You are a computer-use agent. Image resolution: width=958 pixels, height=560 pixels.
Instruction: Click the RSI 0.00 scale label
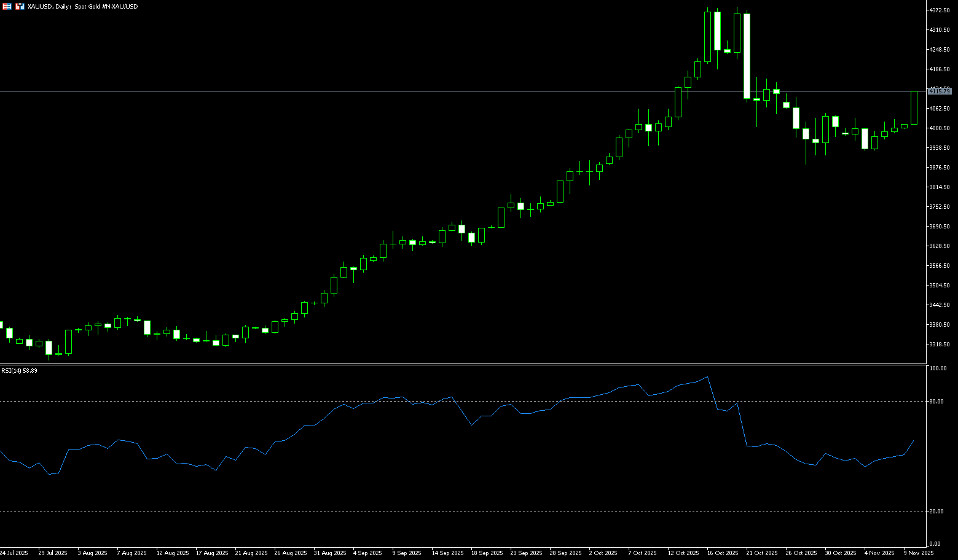point(935,544)
